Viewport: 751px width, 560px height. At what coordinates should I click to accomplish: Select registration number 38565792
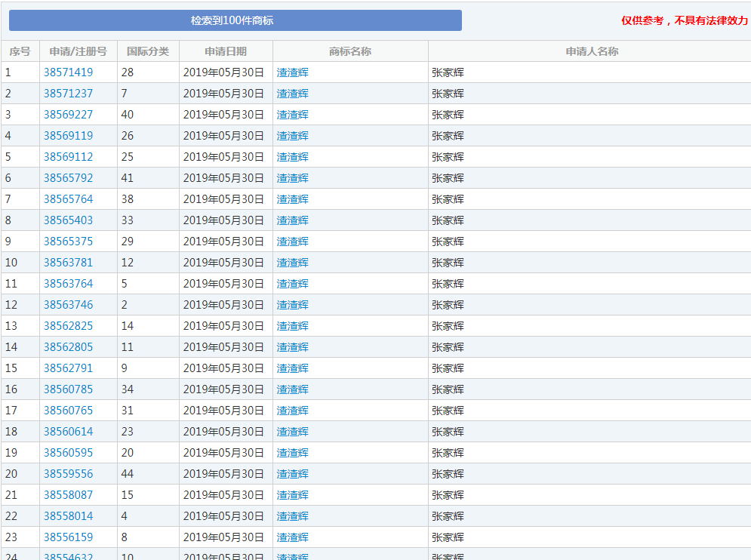pos(68,178)
